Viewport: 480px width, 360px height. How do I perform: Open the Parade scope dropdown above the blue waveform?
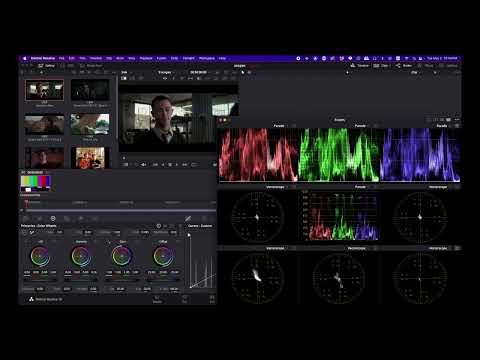click(444, 126)
